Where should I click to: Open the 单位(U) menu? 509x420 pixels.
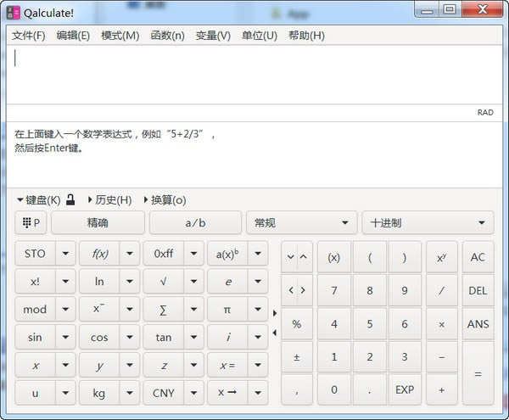coord(260,36)
